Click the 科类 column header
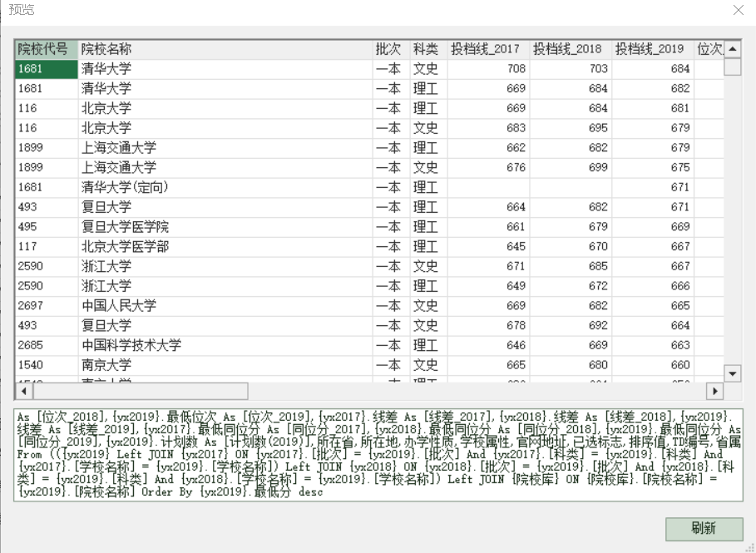The height and width of the screenshot is (553, 756). (427, 49)
